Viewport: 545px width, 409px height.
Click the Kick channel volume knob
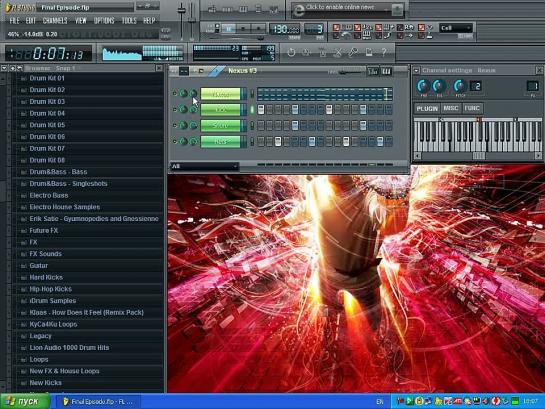click(193, 110)
